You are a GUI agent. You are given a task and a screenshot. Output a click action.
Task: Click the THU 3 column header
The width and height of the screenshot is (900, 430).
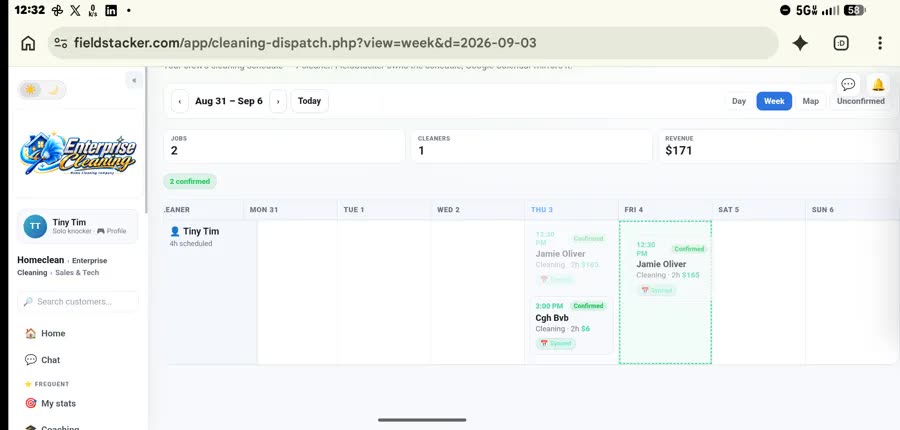571,210
